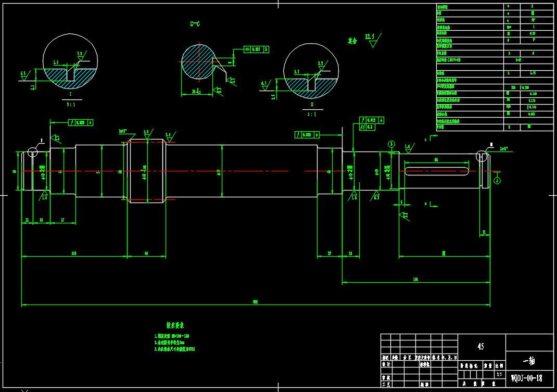Image resolution: width=557 pixels, height=392 pixels.
Task: Click the datum A circle on shaft right end
Action: 497,180
